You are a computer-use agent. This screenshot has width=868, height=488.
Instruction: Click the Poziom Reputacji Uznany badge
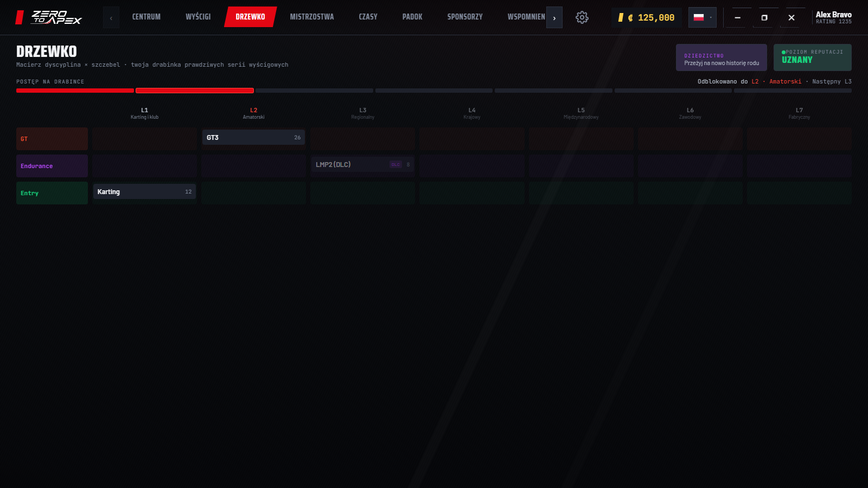click(812, 57)
